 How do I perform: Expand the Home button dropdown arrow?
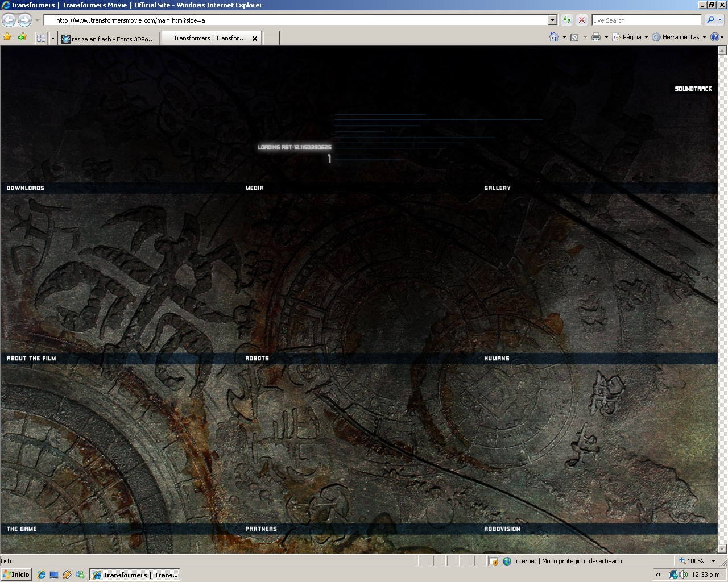pyautogui.click(x=564, y=38)
